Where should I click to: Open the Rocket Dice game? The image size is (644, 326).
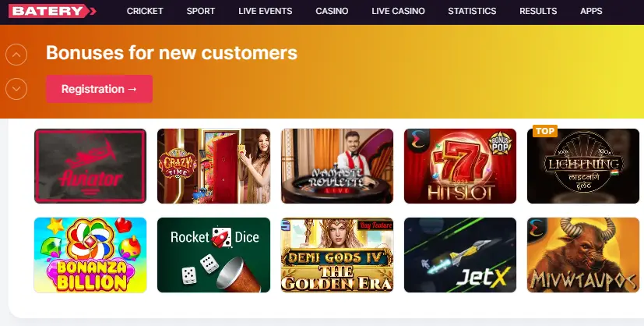point(213,255)
